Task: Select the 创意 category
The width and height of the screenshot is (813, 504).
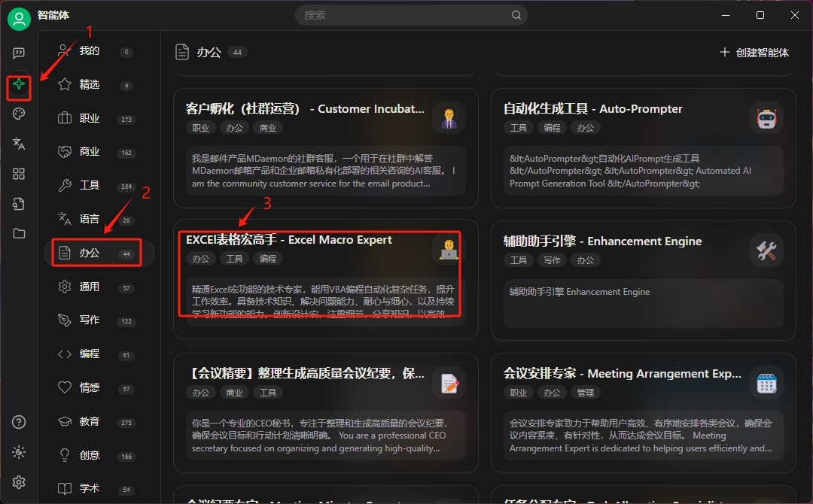Action: 99,455
